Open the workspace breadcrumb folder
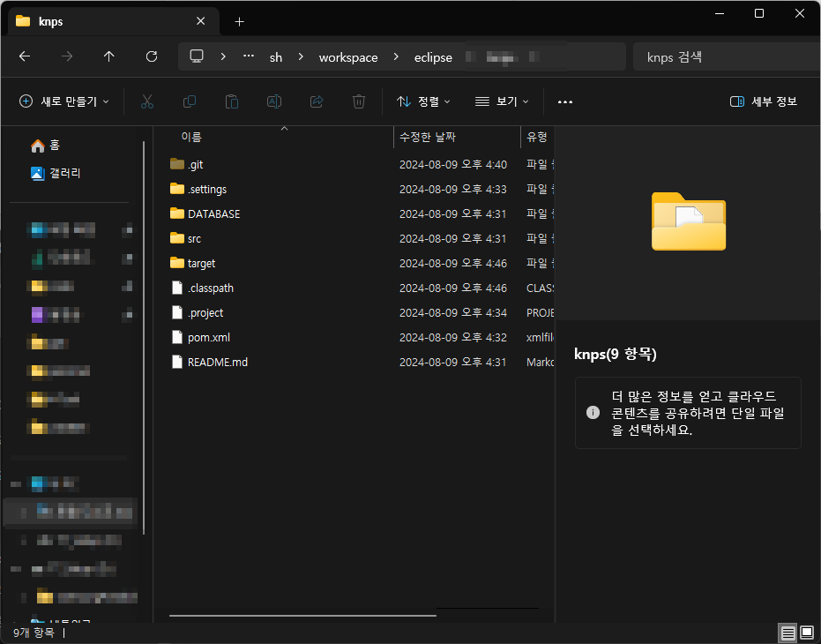Screen dimensions: 821x644 [x=348, y=57]
